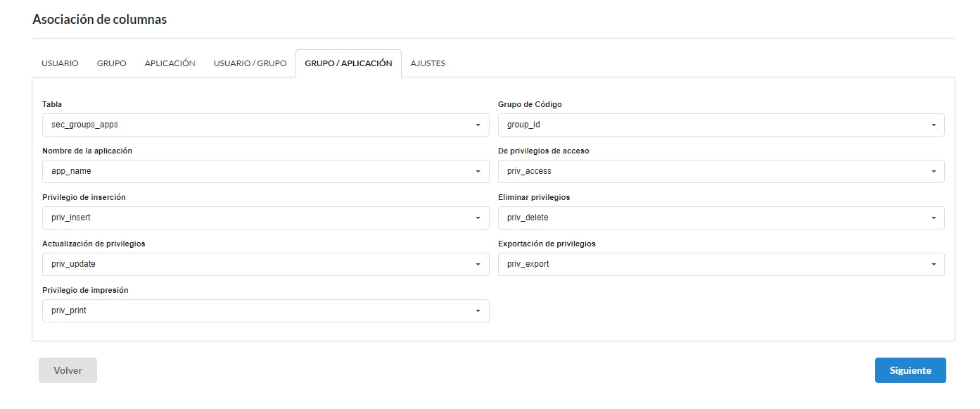Select the GRUPO / APLICACIÓN tab
The image size is (980, 409).
click(348, 63)
